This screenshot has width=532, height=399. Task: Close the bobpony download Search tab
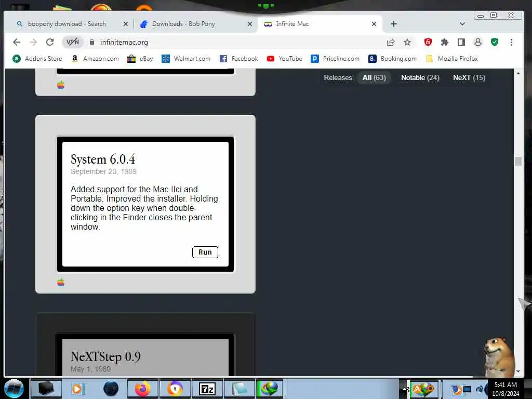click(x=126, y=24)
